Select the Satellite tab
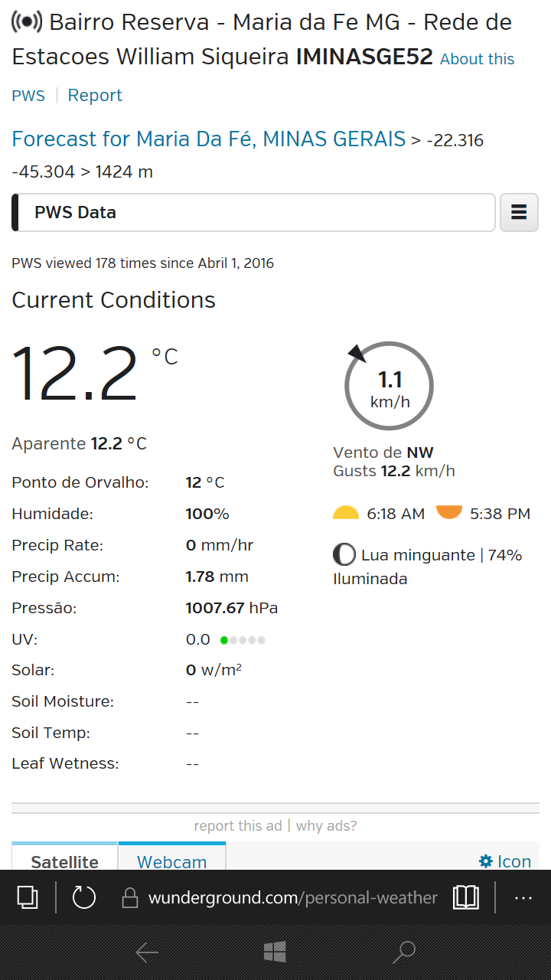Viewport: 551px width, 980px height. pos(65,857)
